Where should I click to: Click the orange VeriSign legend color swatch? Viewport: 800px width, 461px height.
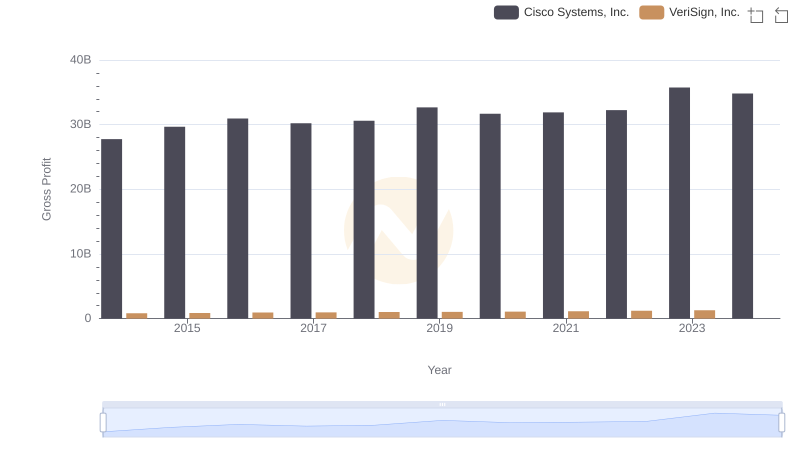click(652, 12)
